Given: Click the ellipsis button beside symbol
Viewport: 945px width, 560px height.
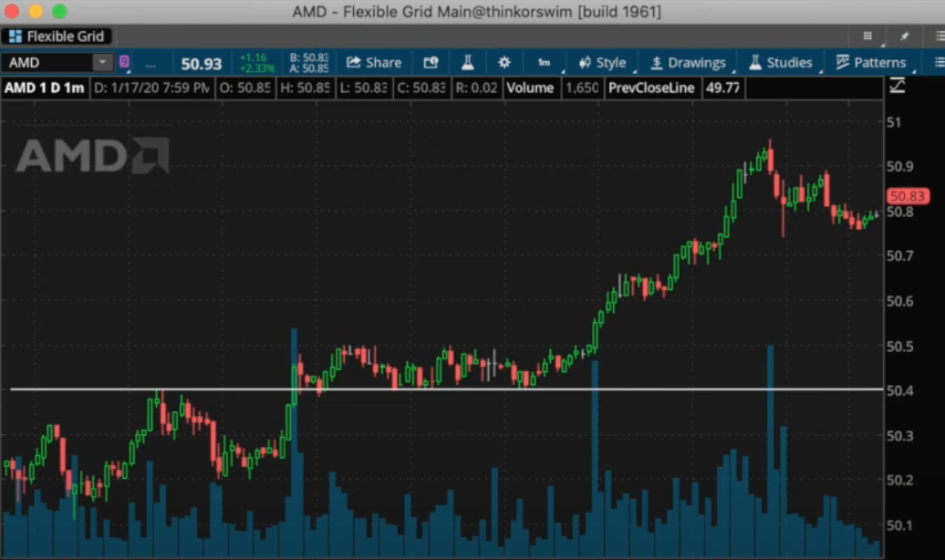Looking at the screenshot, I should (151, 63).
